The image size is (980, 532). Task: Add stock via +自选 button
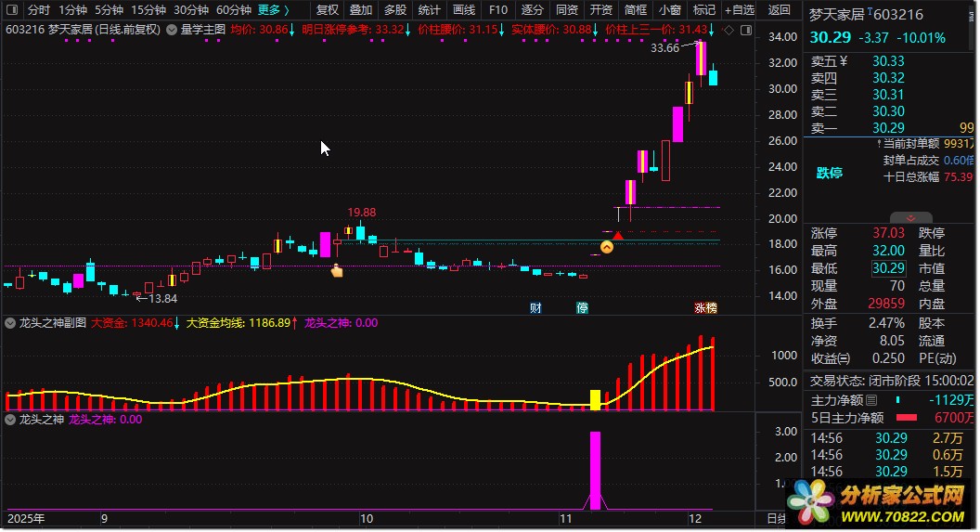(740, 10)
